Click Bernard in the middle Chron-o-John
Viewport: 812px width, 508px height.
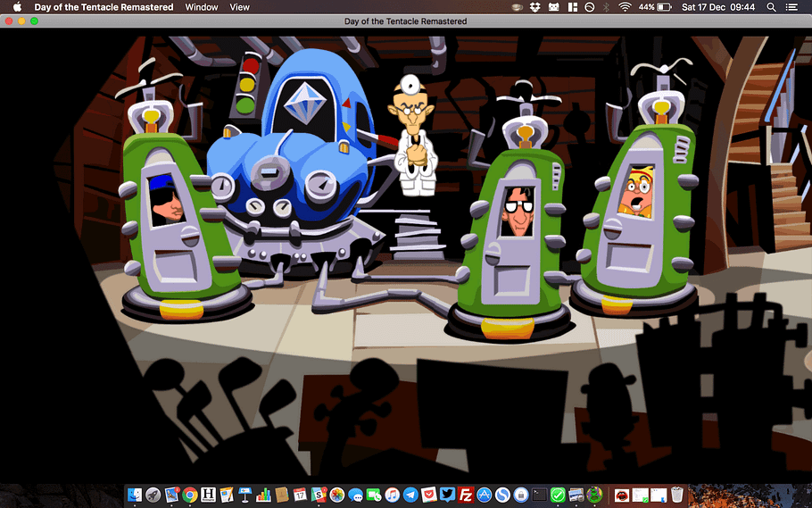[518, 212]
